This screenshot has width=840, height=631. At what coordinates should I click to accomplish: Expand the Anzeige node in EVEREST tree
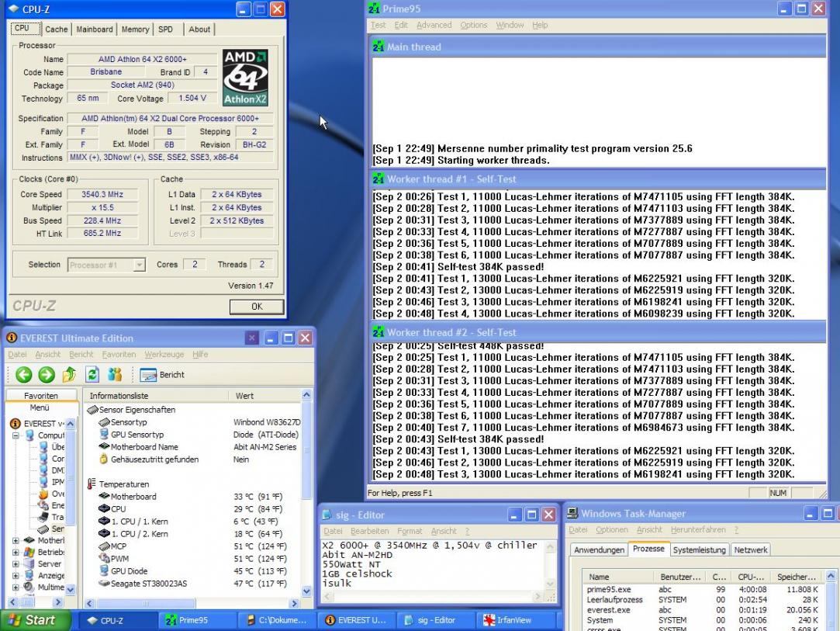pos(16,576)
